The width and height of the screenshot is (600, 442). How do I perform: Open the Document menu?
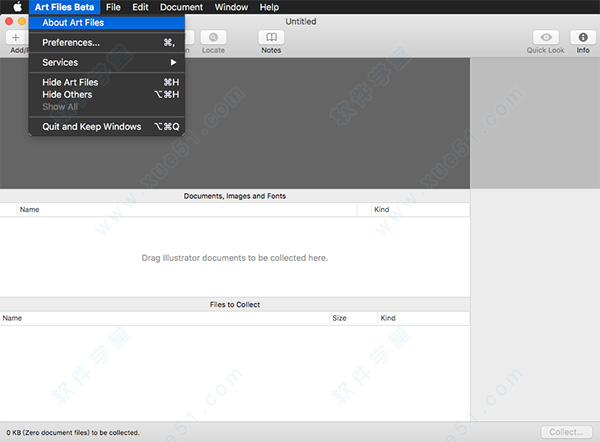tap(181, 7)
